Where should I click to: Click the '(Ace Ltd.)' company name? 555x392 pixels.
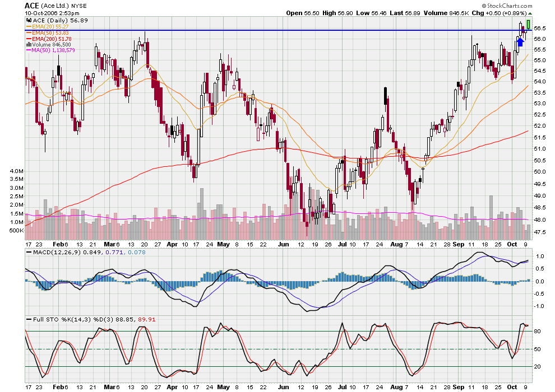(55, 6)
